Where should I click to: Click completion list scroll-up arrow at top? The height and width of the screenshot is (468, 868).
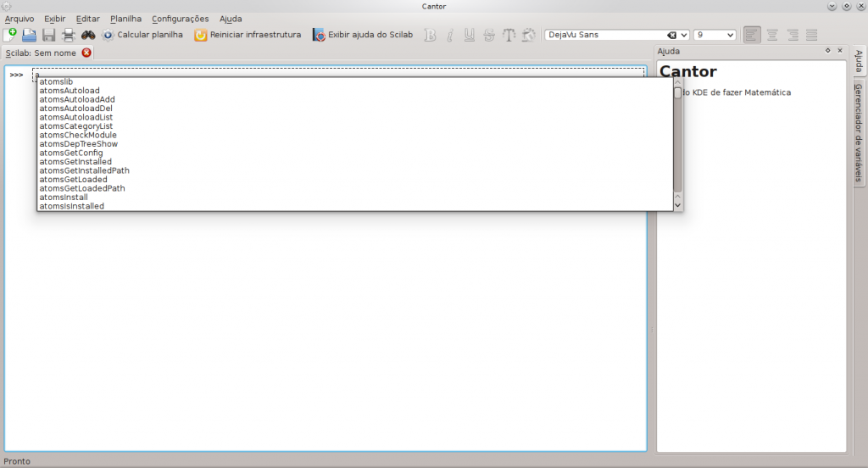[677, 82]
